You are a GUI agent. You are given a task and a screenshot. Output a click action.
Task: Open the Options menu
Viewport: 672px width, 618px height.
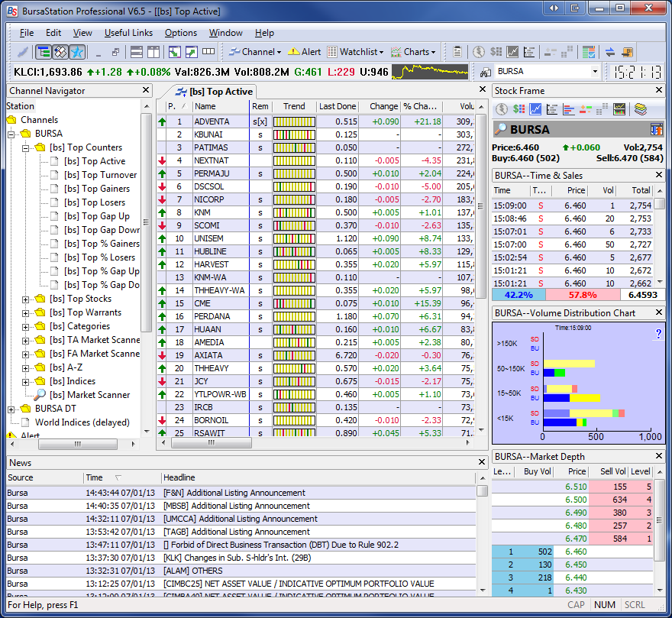click(x=181, y=33)
